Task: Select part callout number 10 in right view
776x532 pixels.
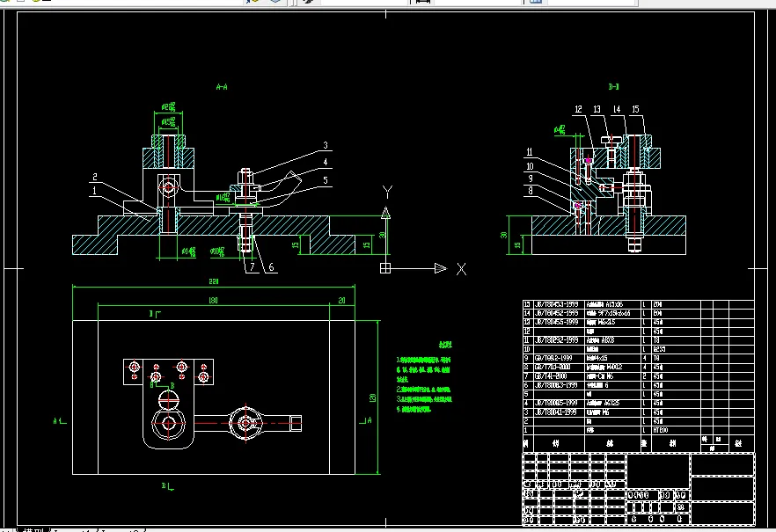Action: [530, 166]
